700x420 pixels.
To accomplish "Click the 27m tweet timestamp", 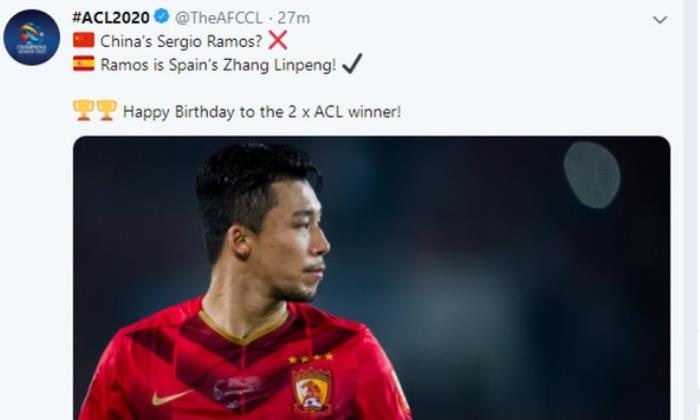I will click(294, 18).
